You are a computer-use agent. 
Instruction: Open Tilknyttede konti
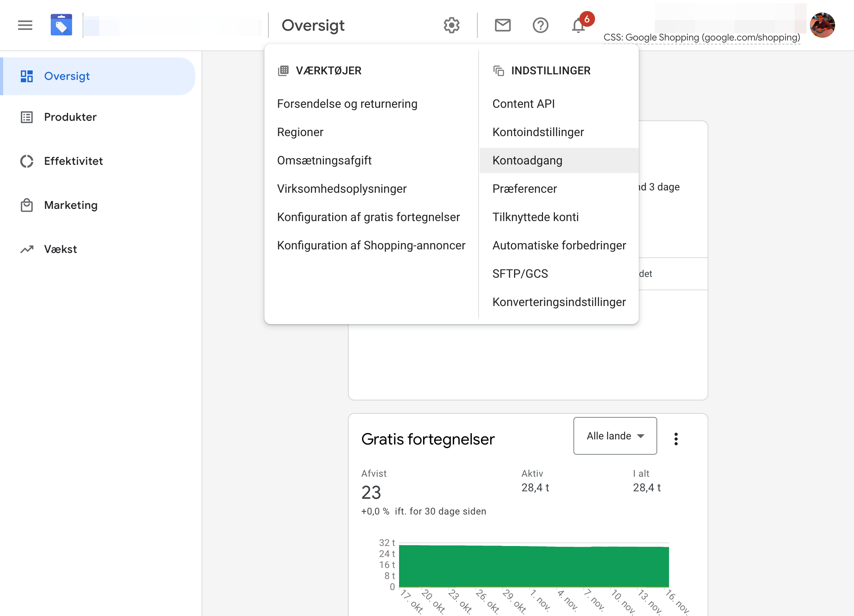point(536,217)
